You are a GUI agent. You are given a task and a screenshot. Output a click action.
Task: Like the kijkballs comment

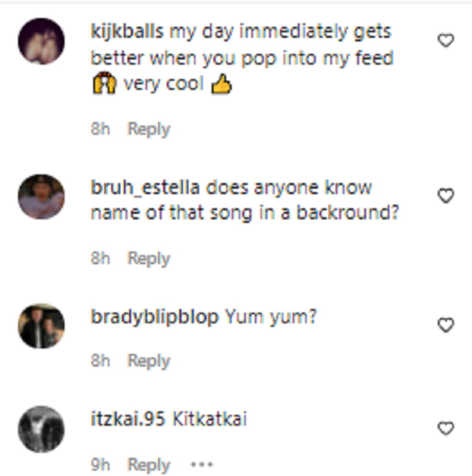pos(446,41)
